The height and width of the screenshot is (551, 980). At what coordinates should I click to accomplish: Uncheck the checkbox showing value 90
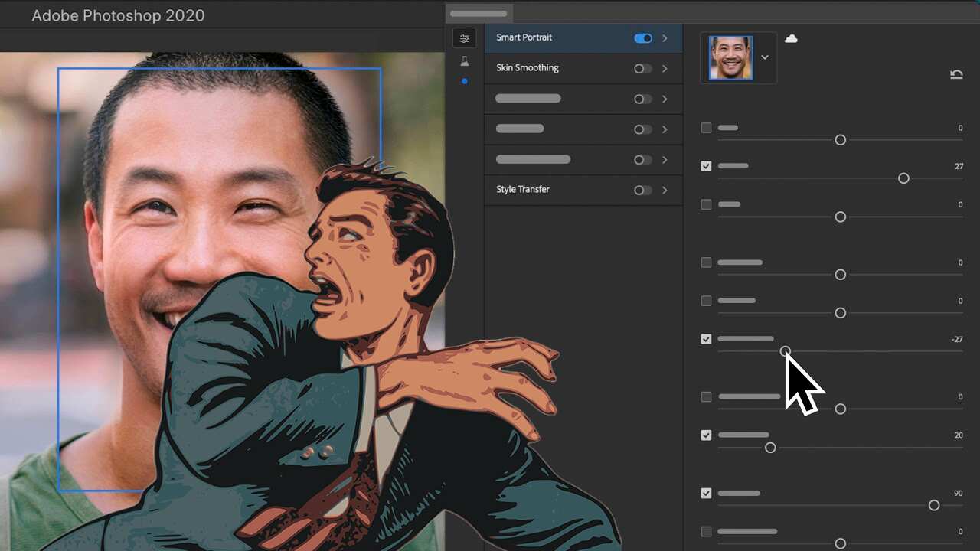[705, 493]
